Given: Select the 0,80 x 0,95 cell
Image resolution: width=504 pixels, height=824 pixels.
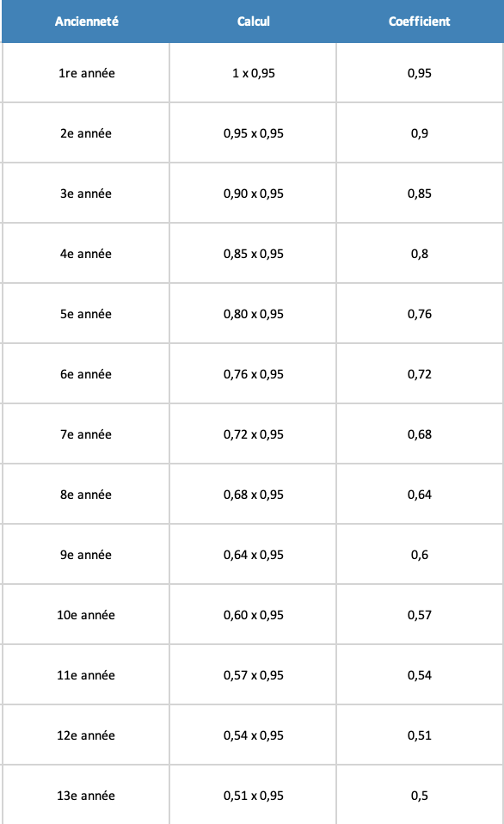Looking at the screenshot, I should (254, 314).
